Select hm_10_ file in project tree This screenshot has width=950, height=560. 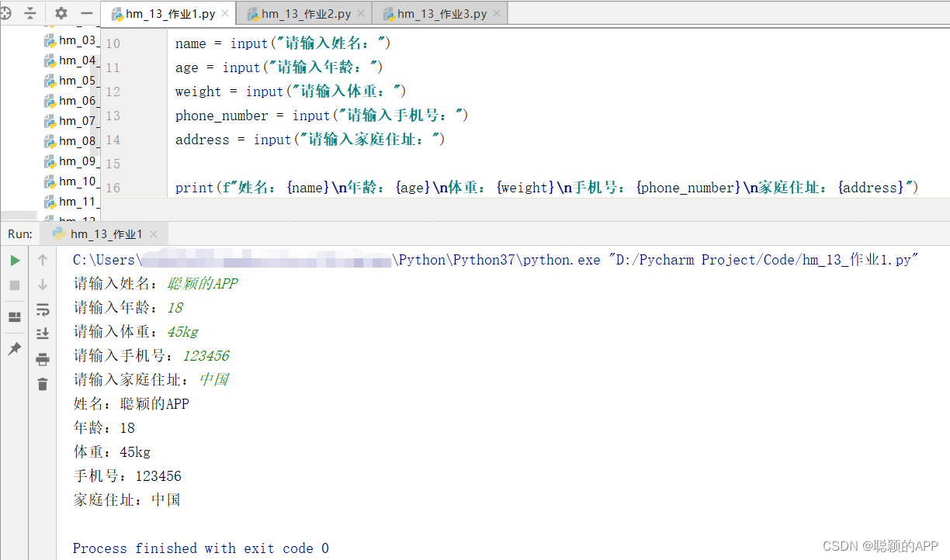click(71, 181)
